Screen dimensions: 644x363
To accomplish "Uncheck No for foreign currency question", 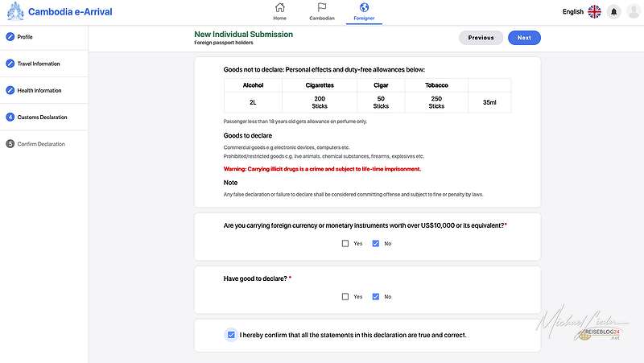I will (x=376, y=243).
